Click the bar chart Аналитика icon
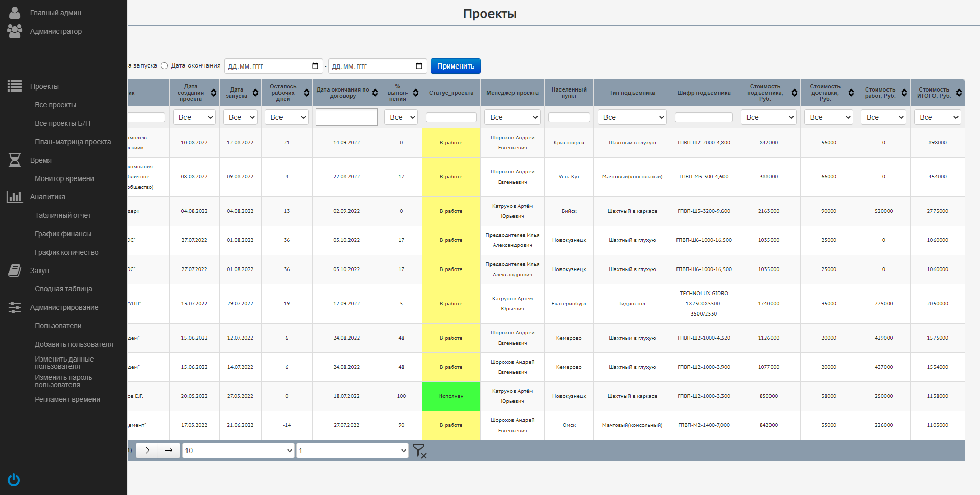The image size is (980, 495). (15, 197)
